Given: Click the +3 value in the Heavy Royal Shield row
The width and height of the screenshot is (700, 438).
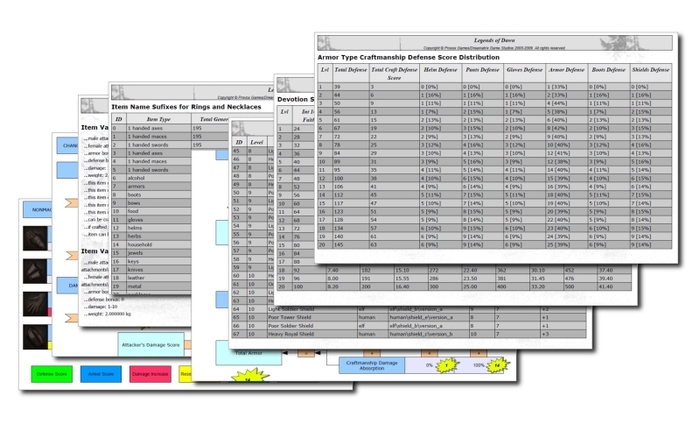Looking at the screenshot, I should [546, 334].
